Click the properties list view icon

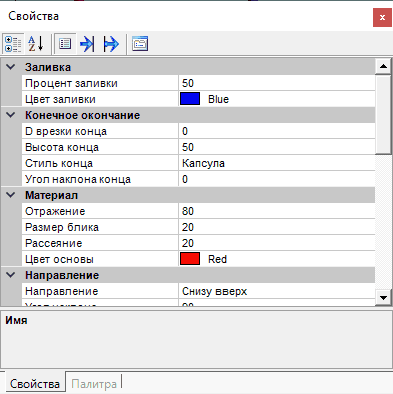point(65,44)
